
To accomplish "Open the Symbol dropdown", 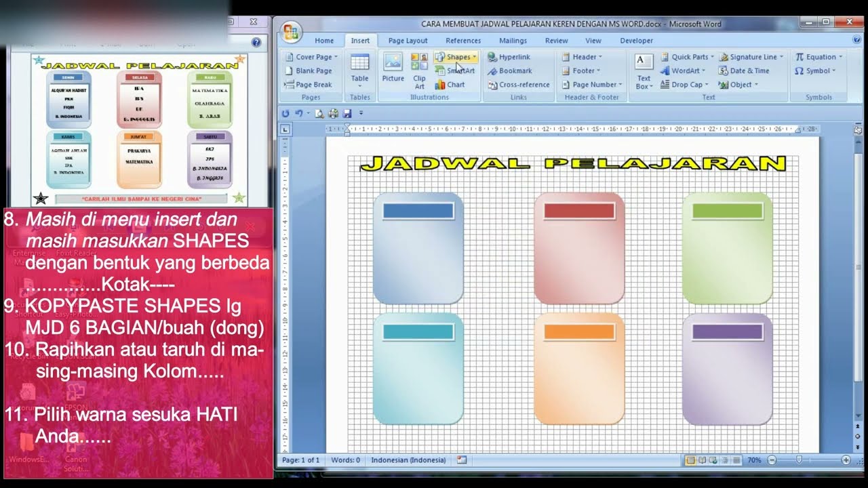I will (816, 70).
